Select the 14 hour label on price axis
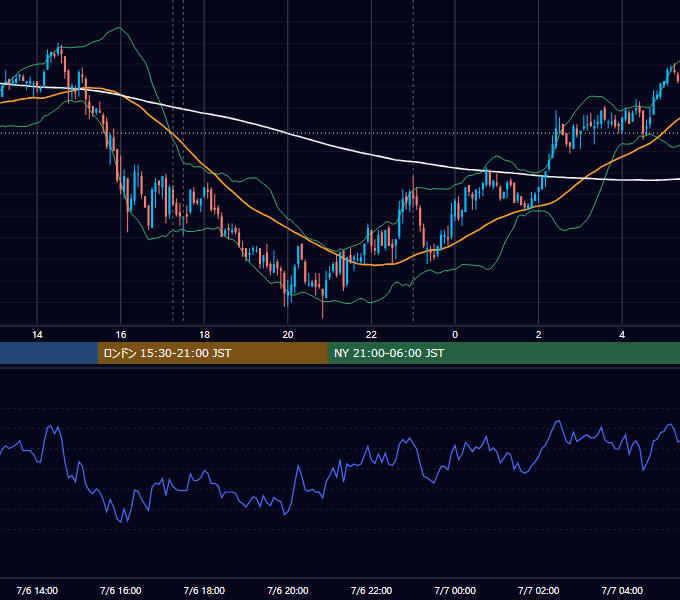 [x=37, y=335]
